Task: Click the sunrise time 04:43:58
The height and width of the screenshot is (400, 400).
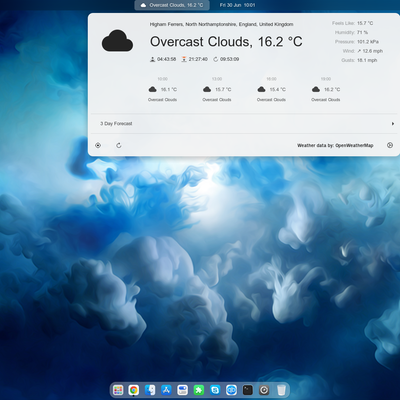Action: coord(166,59)
